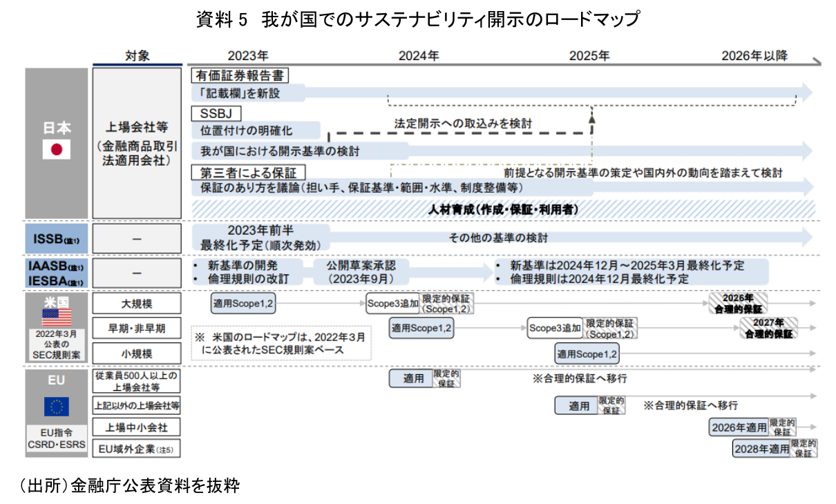Select text 前提となる開示基準の策定や国内外の動向を踏まえて検討
Screen dimensions: 836x504
643,173
